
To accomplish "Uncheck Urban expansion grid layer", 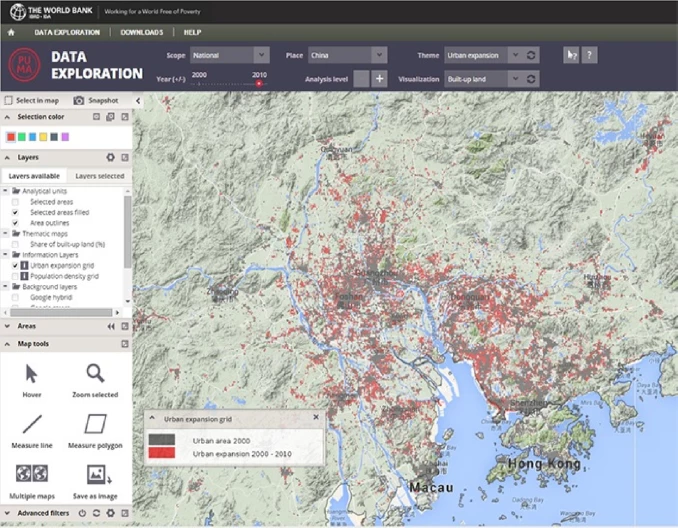I will point(15,266).
